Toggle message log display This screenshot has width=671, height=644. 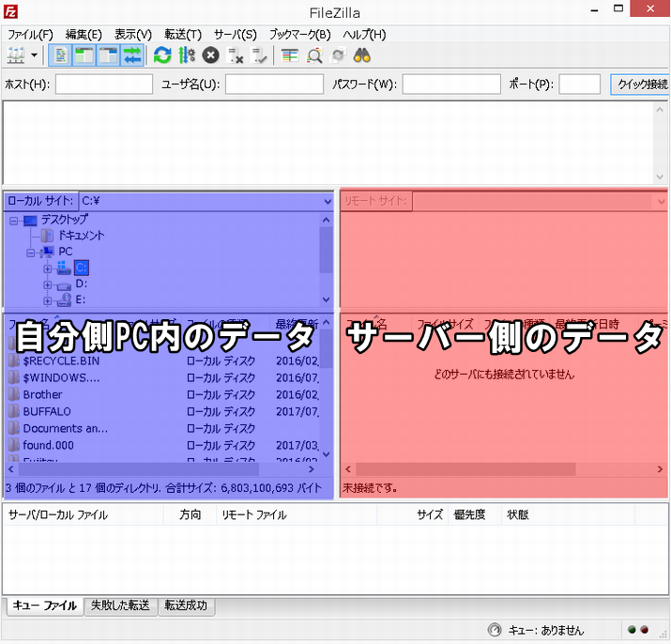(60, 55)
